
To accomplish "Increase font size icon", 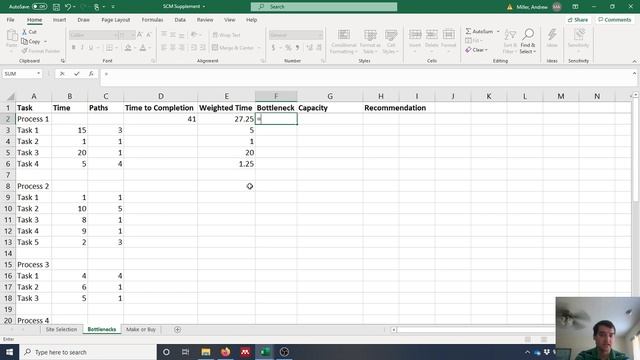I will point(140,35).
